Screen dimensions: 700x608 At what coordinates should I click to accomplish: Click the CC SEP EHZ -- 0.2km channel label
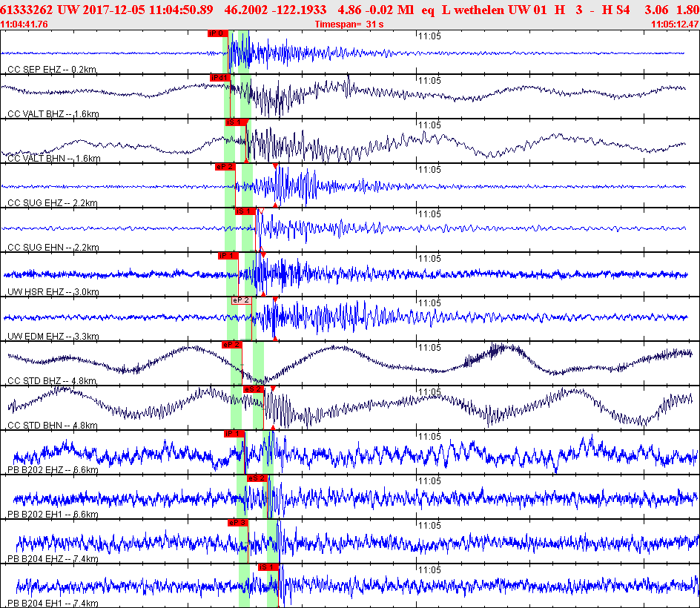[x=52, y=69]
